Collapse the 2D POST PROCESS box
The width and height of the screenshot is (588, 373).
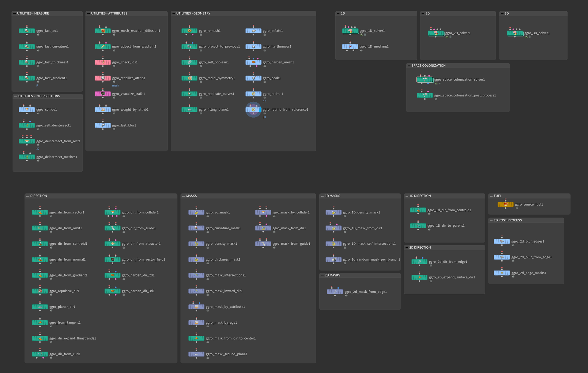[x=491, y=220]
